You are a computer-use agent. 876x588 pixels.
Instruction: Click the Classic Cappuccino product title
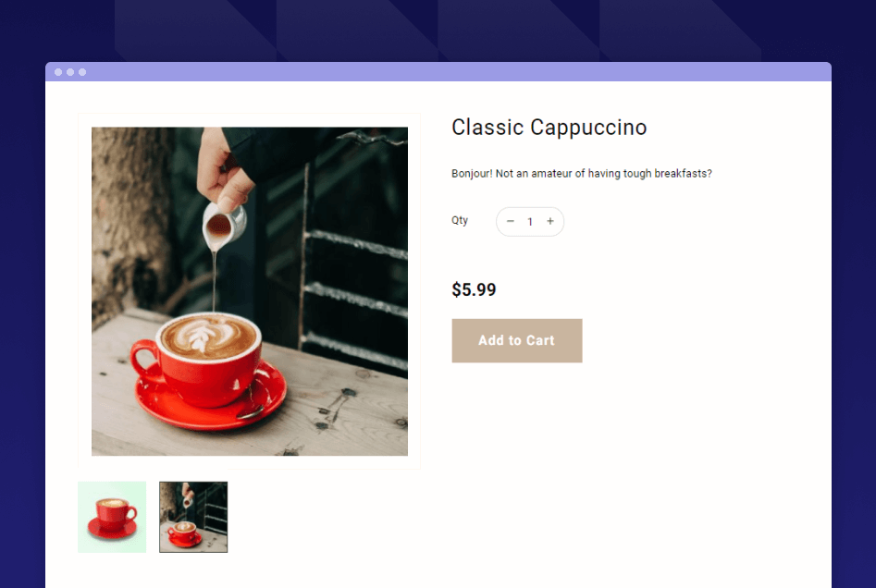549,128
